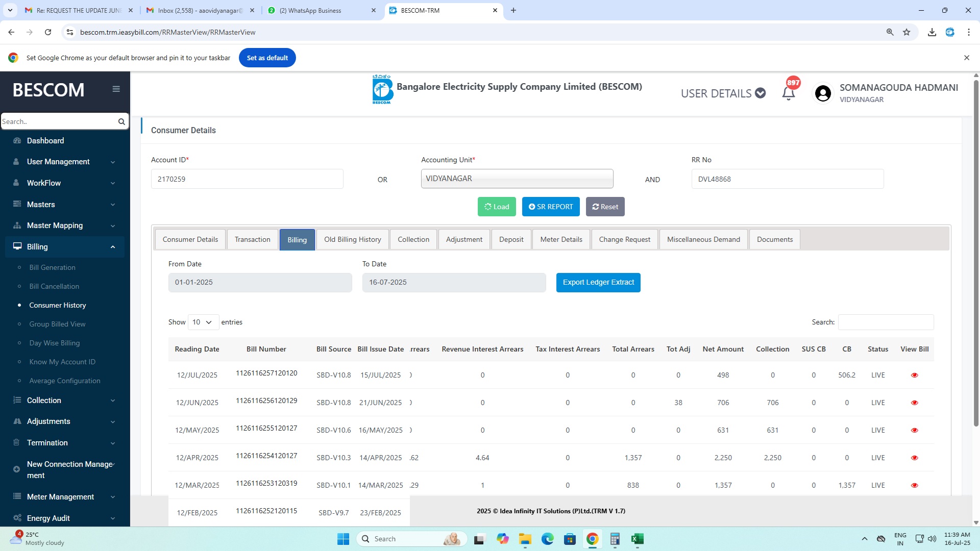Expand the sidebar Collection menu

(x=65, y=400)
